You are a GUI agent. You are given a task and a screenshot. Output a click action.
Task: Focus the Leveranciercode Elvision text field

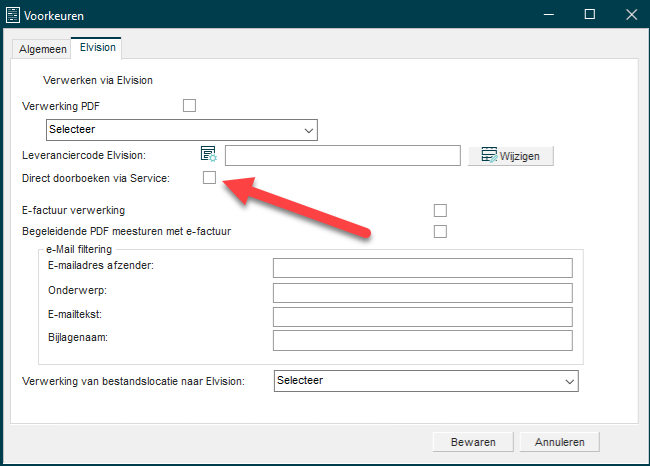(x=342, y=155)
